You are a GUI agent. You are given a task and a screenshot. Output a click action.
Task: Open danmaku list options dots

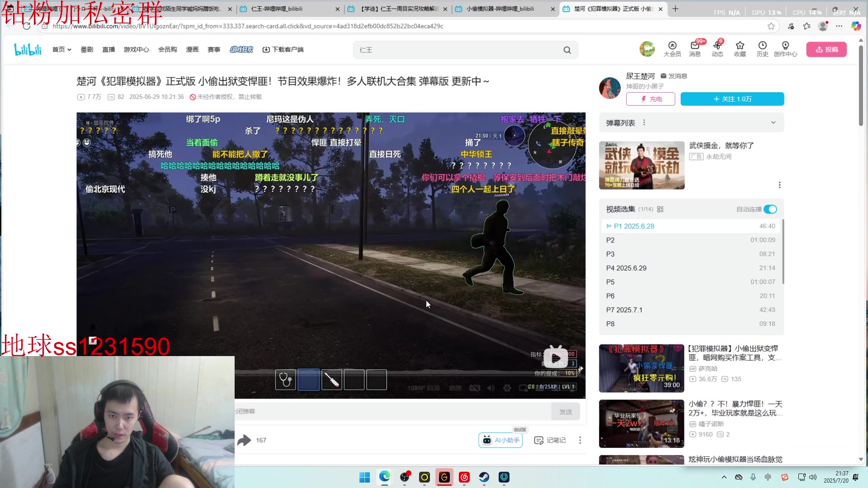644,122
